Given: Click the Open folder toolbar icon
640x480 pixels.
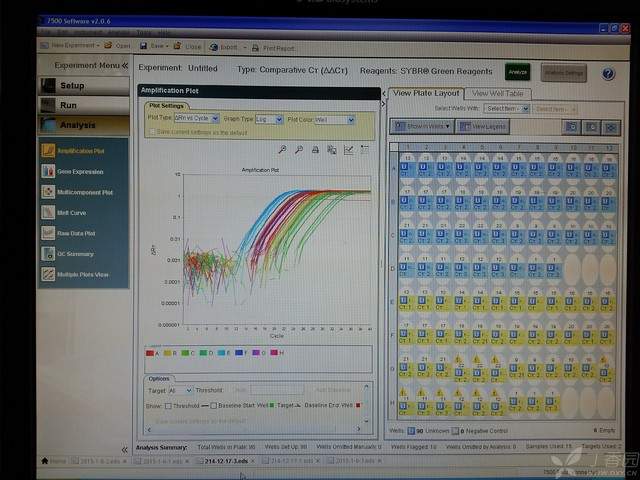Looking at the screenshot, I should 108,45.
